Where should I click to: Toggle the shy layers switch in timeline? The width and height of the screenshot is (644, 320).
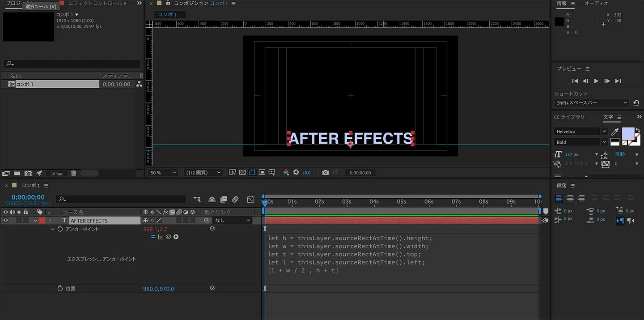point(212,199)
